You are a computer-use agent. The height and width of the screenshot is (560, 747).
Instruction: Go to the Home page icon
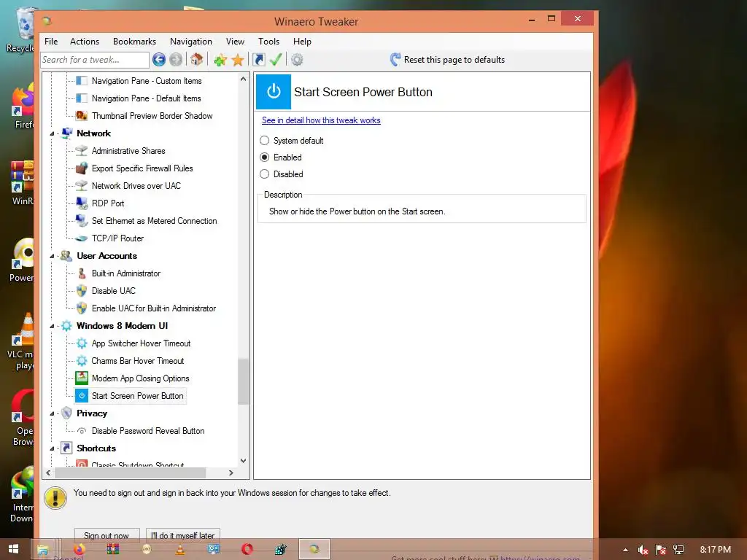197,60
